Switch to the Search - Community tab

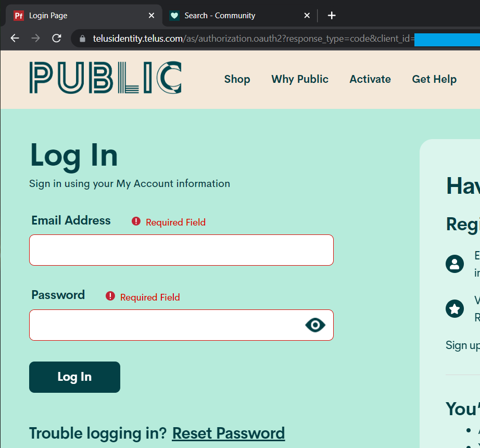(x=229, y=16)
